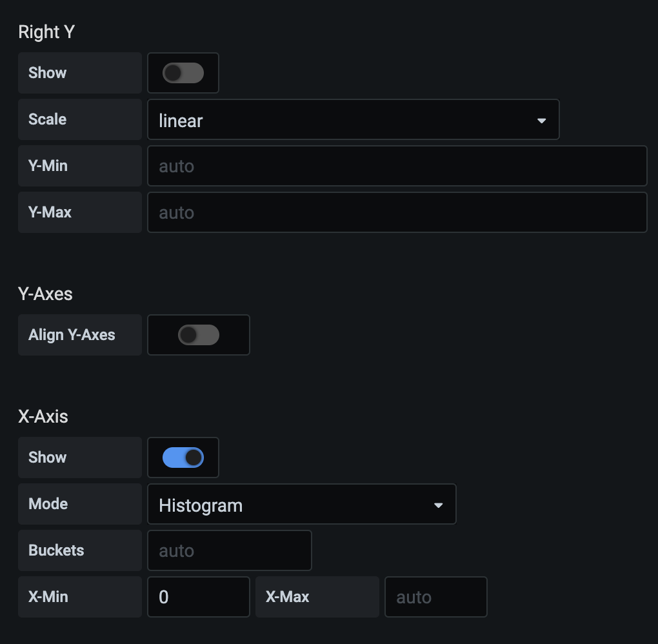658x644 pixels.
Task: Click the Mode dropdown arrow icon
Action: point(439,504)
